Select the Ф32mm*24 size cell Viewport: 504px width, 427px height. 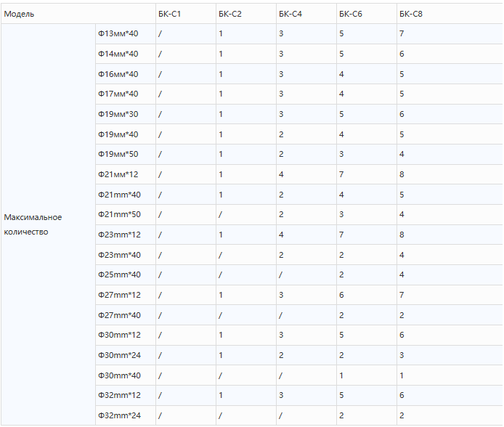click(118, 415)
